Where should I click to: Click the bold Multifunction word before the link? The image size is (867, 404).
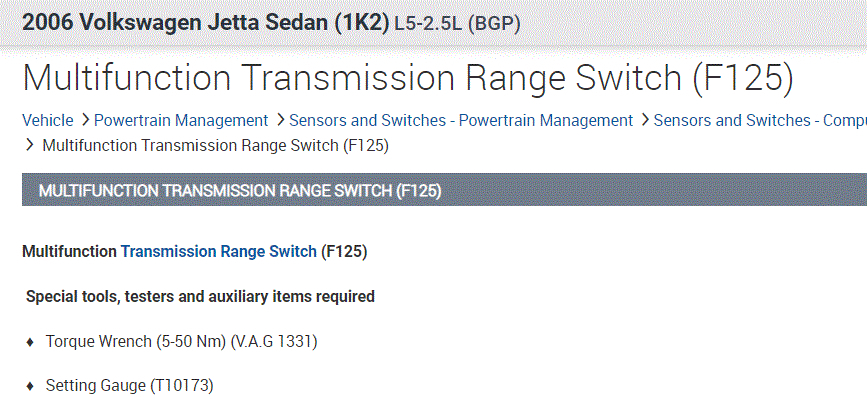coord(69,252)
